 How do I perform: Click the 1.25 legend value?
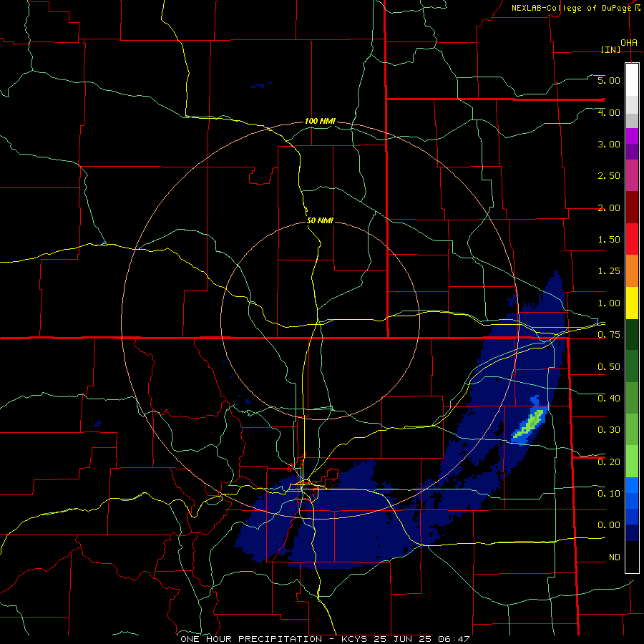[609, 271]
